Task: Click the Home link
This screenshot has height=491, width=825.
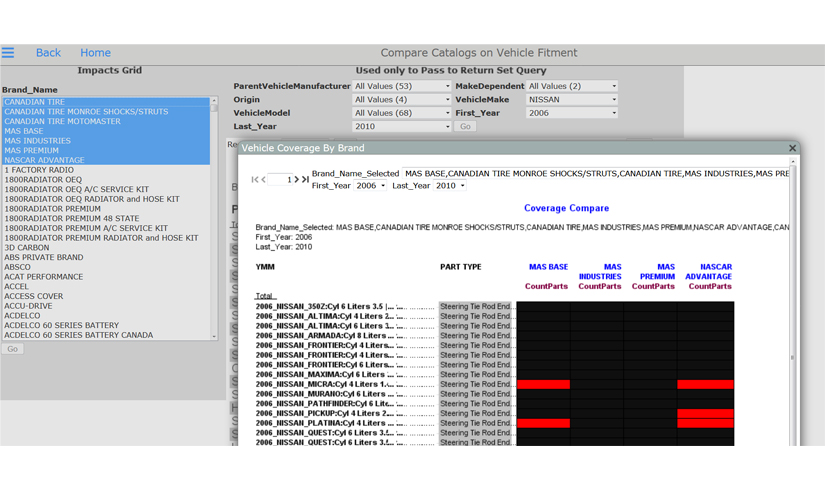Action: 95,53
